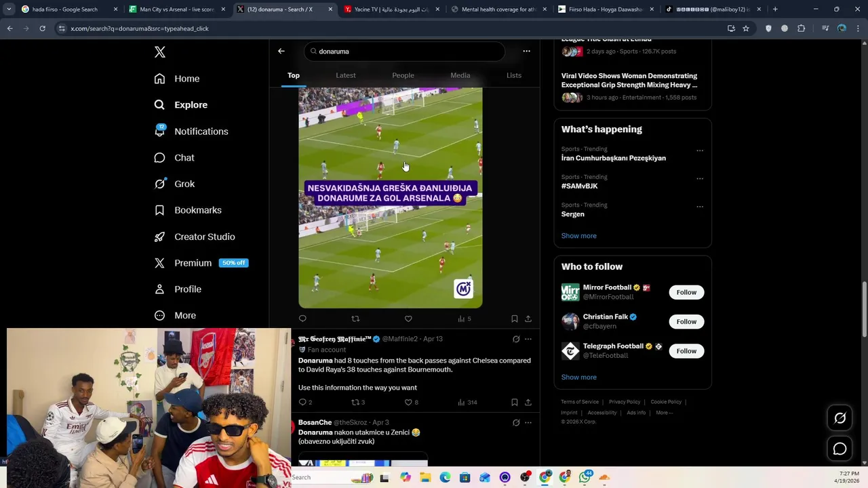Repost Maffine2 post with 3 reposts

point(358,403)
